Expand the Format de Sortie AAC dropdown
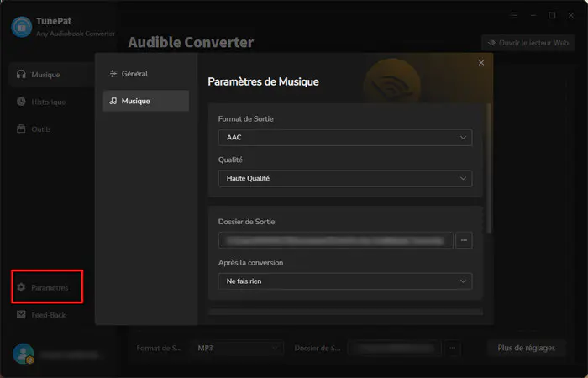 (345, 138)
